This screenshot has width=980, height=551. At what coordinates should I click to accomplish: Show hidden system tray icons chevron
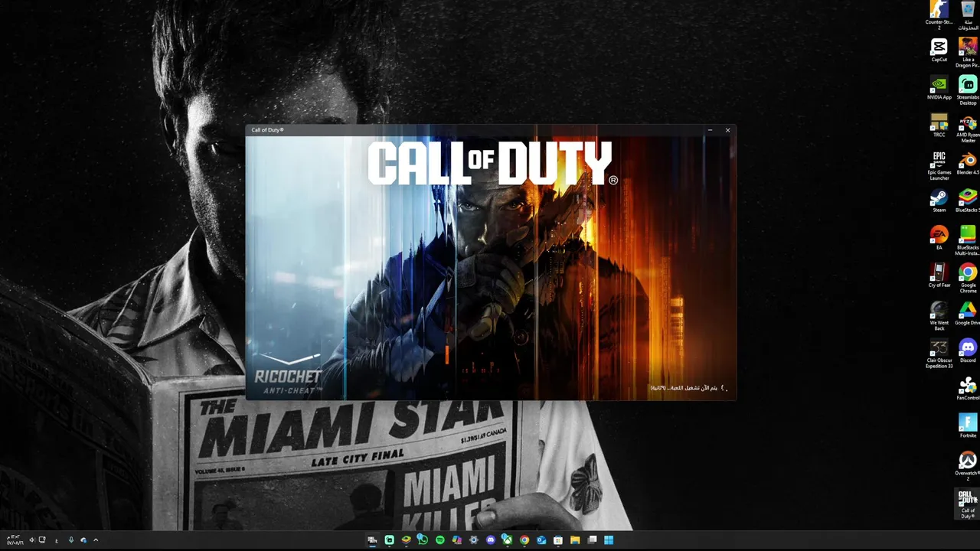96,540
